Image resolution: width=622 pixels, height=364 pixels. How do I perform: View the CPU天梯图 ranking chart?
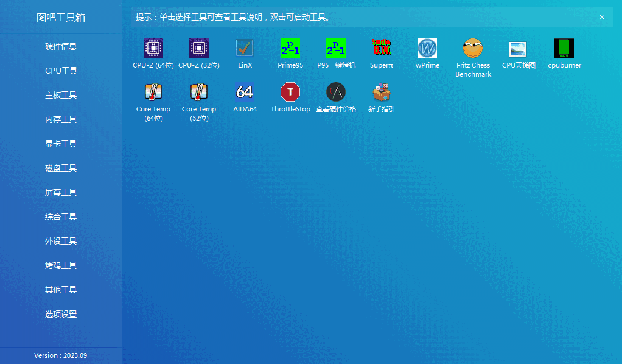[x=518, y=54]
